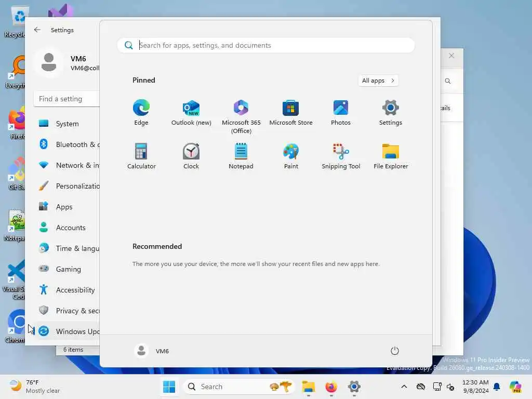Open File Explorer from taskbar
The image size is (532, 399).
(x=309, y=387)
